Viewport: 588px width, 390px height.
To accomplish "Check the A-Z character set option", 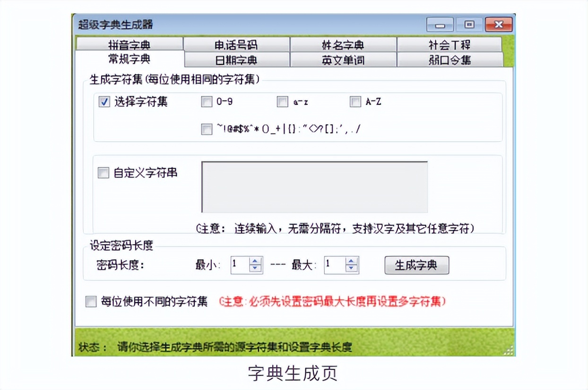I will tap(355, 102).
